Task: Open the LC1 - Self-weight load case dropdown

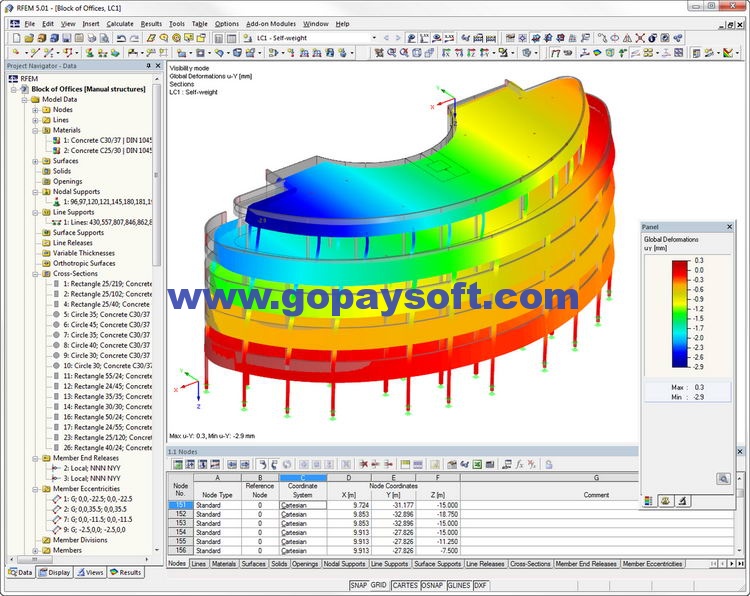Action: tap(374, 38)
